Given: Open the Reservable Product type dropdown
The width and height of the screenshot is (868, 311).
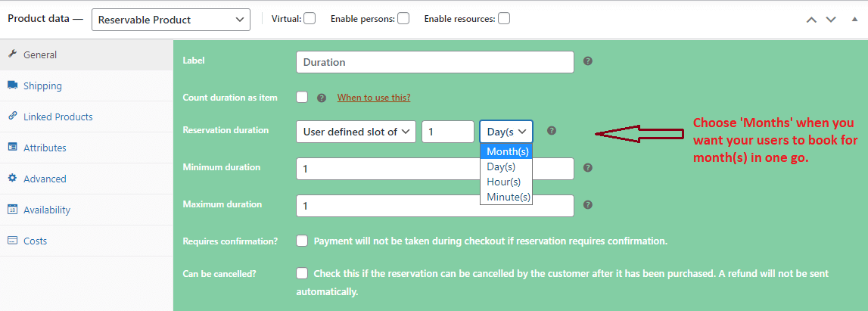Looking at the screenshot, I should 170,20.
